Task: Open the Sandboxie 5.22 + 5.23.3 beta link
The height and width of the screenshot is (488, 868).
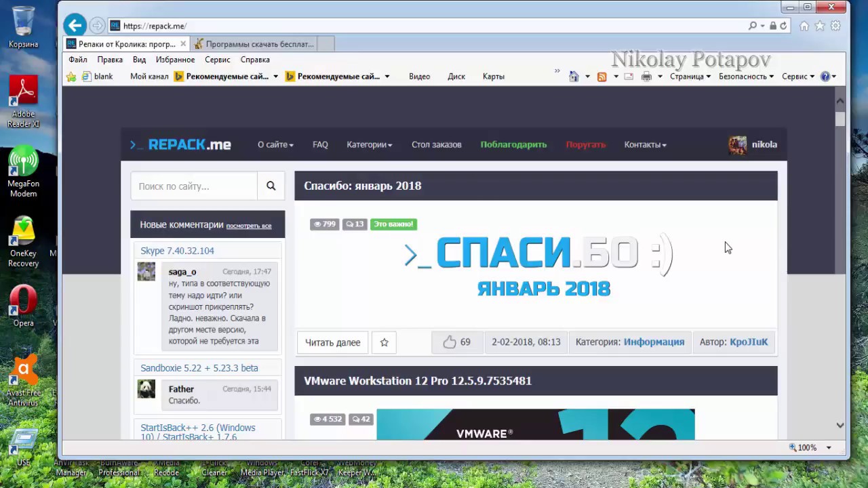Action: [x=199, y=368]
